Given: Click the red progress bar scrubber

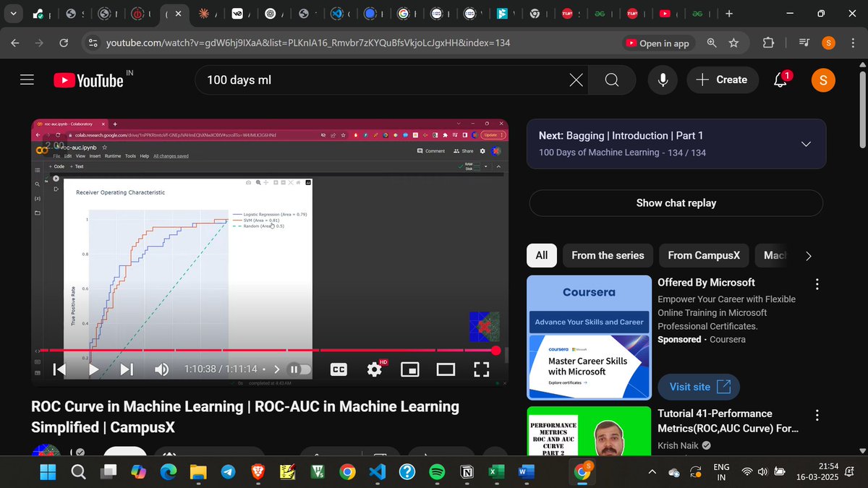Looking at the screenshot, I should pyautogui.click(x=495, y=351).
